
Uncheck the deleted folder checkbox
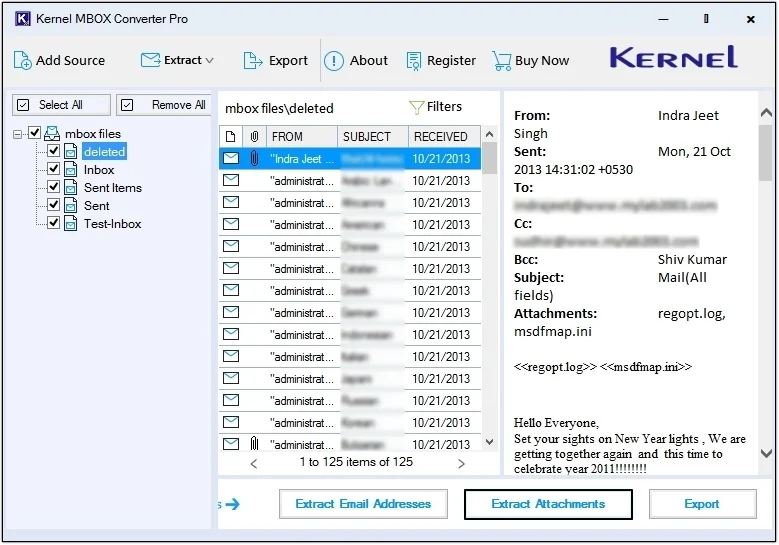pyautogui.click(x=54, y=151)
